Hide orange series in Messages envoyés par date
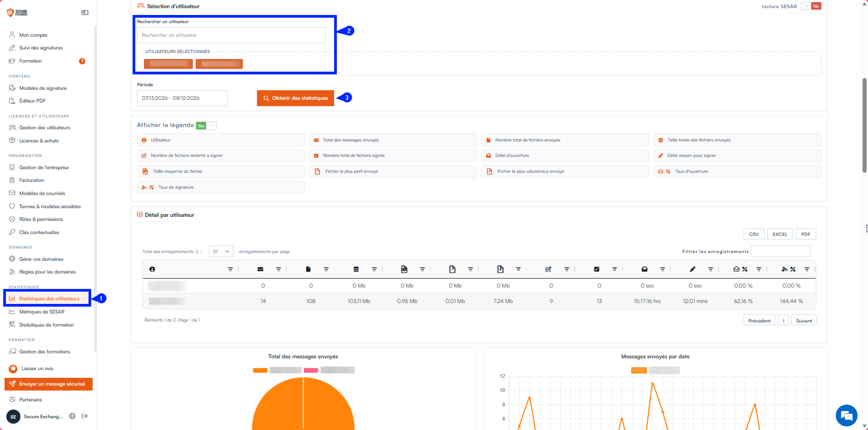This screenshot has height=430, width=868. 639,371
